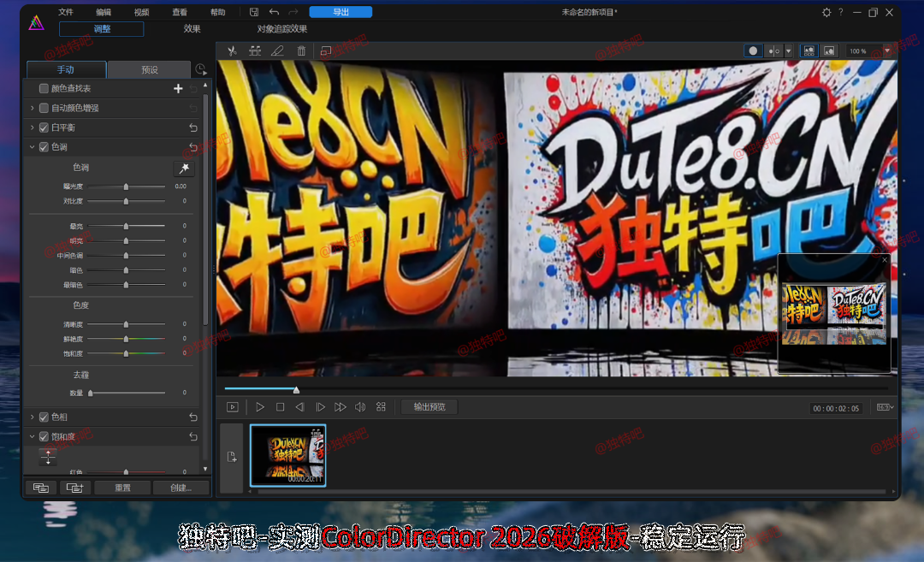Select the eraser pen tool
The image size is (924, 562).
click(277, 51)
